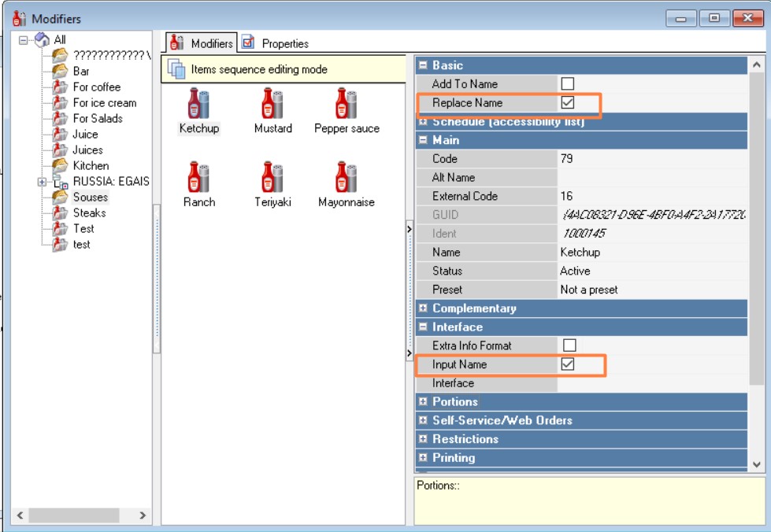Screen dimensions: 771x532
Task: Select the Teriyaki modifier icon
Action: (x=272, y=177)
